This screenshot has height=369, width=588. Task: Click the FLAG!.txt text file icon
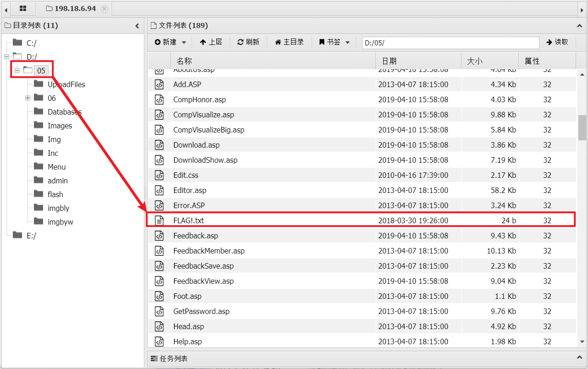159,220
